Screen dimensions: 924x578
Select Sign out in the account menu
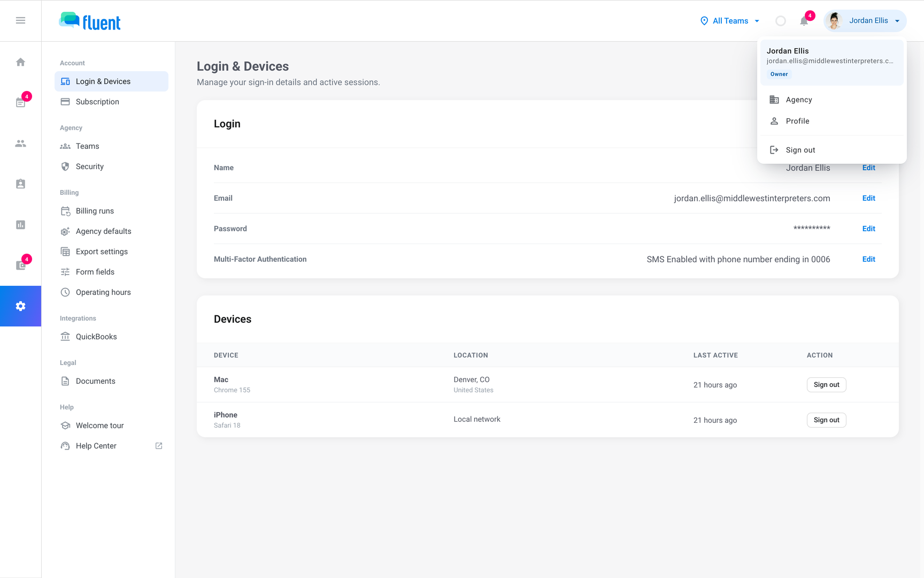[x=831, y=150]
